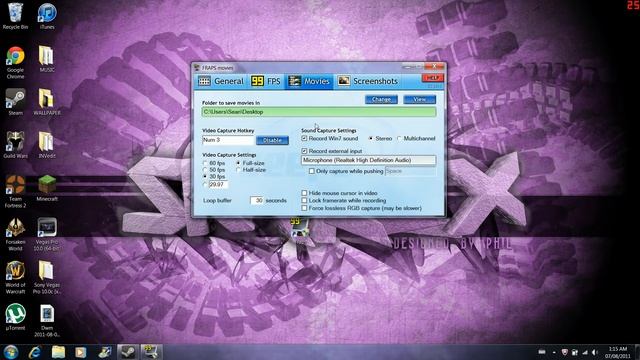Screen dimensions: 640x360
Task: Click the custom fps value field 29.97
Action: [218, 184]
